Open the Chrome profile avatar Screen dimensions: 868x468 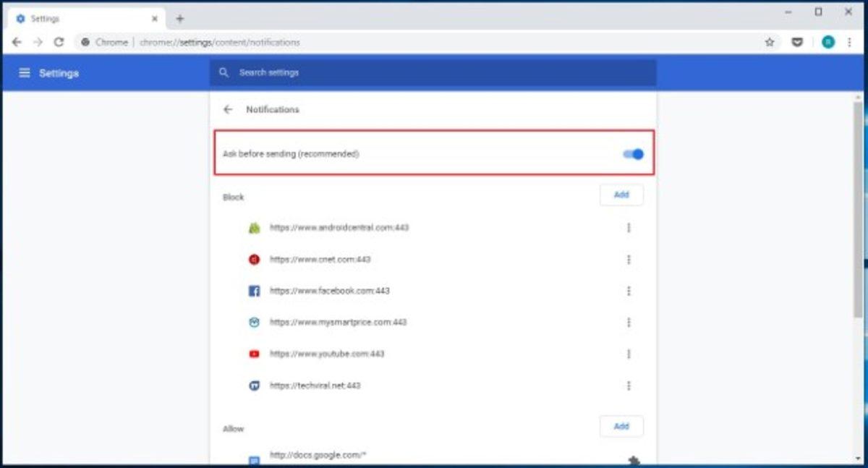pos(827,43)
